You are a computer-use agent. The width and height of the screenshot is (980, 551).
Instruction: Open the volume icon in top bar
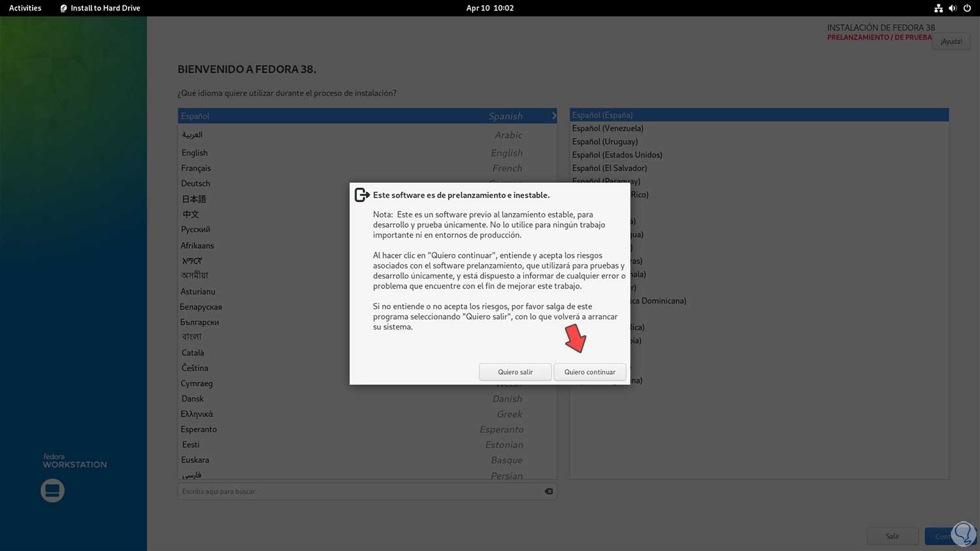click(x=953, y=8)
